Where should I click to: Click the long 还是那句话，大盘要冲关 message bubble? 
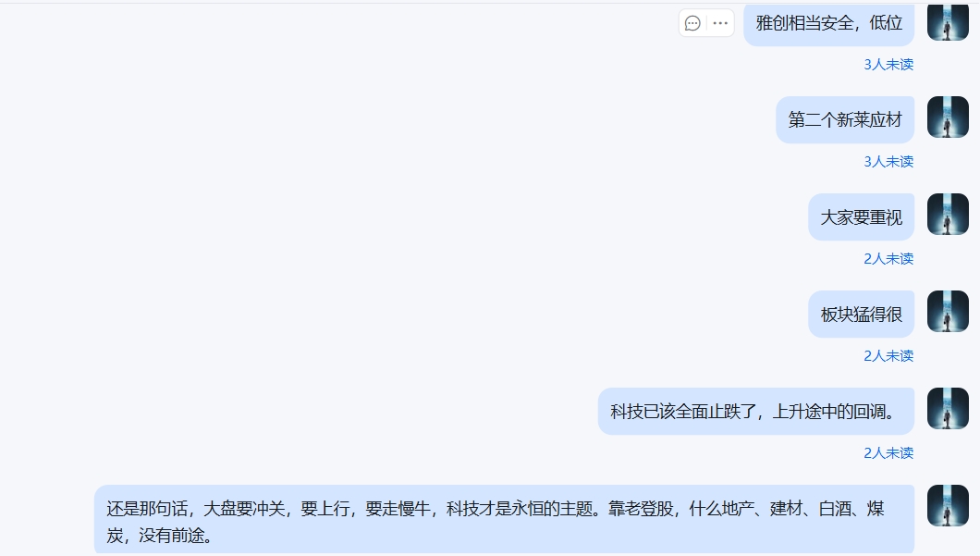505,520
